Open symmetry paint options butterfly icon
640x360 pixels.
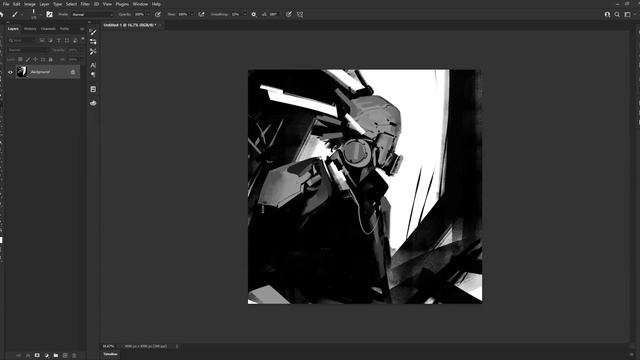pyautogui.click(x=300, y=14)
